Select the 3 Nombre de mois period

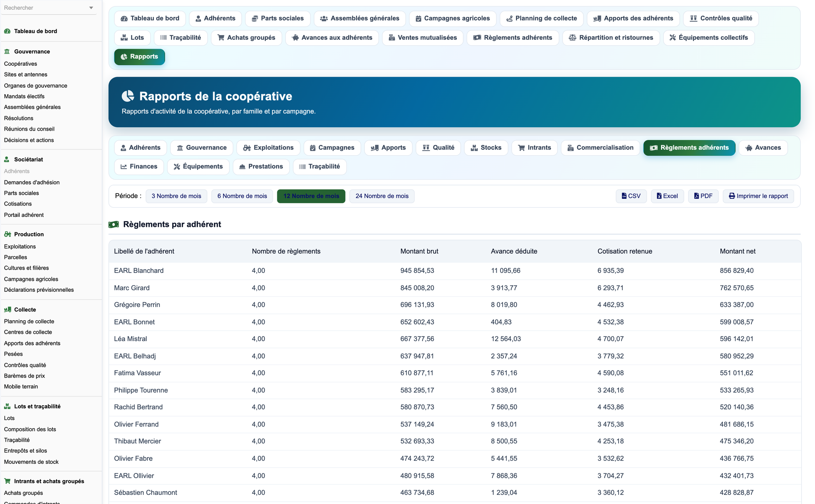pyautogui.click(x=176, y=196)
